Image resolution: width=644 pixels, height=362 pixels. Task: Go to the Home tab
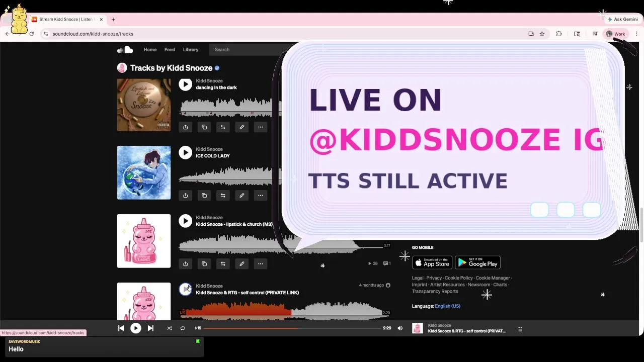click(x=150, y=50)
